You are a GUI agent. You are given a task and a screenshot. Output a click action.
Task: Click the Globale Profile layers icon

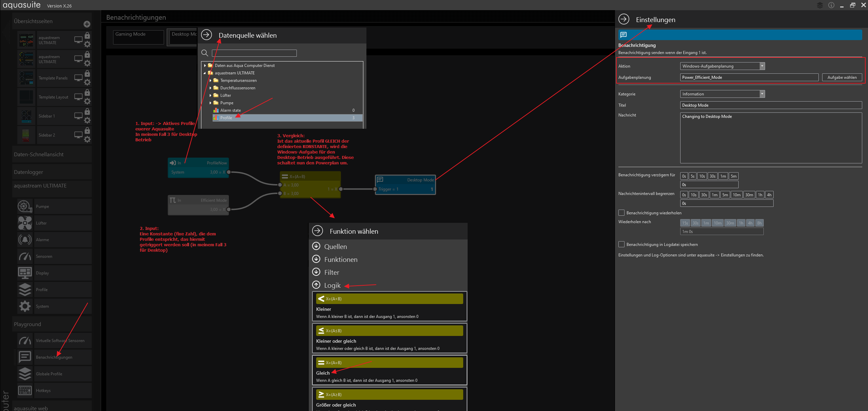coord(25,374)
